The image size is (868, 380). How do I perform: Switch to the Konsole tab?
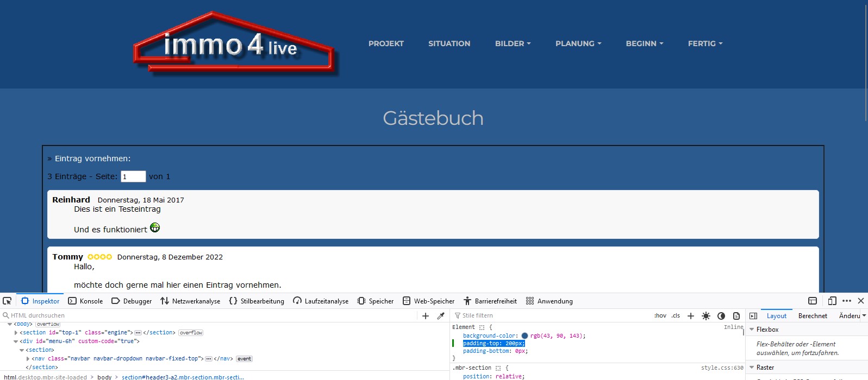[85, 301]
